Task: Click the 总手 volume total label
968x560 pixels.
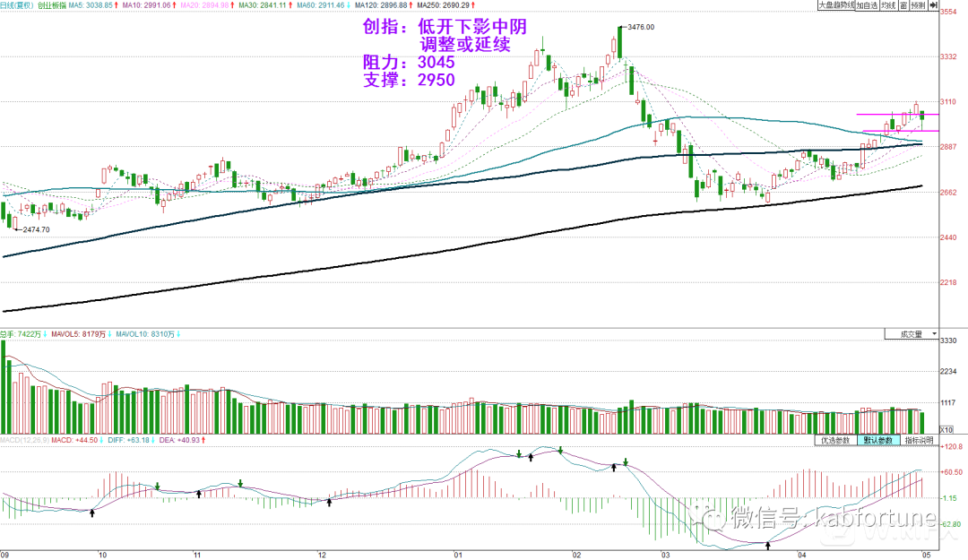Action: [x=20, y=334]
